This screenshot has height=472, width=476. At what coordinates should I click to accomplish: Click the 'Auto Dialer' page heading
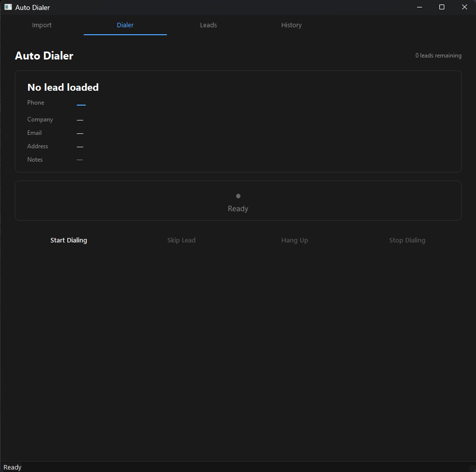coord(44,56)
